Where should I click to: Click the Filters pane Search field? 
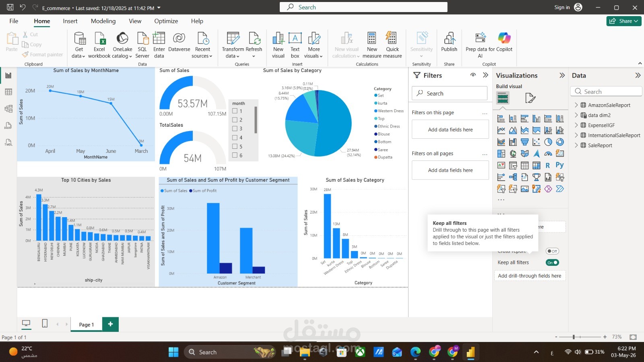(450, 93)
